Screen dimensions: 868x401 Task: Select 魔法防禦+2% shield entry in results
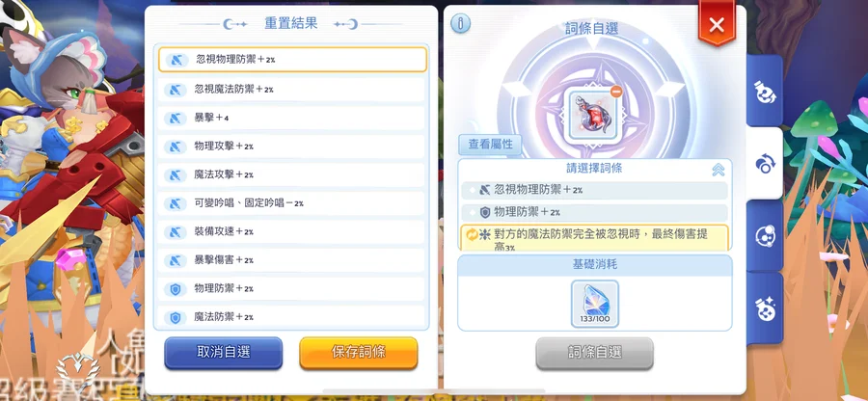[292, 317]
